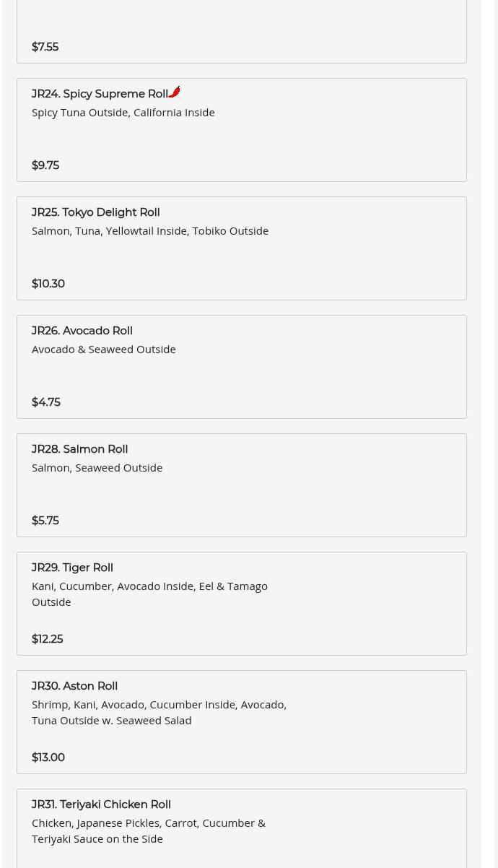Click the spicy chili pepper icon

tap(175, 92)
